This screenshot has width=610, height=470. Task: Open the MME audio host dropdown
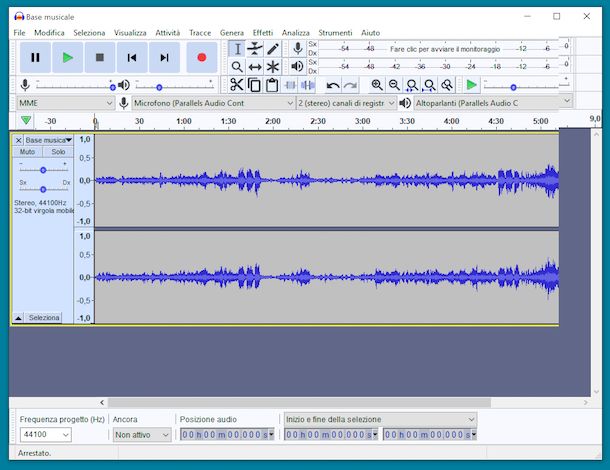click(x=65, y=103)
